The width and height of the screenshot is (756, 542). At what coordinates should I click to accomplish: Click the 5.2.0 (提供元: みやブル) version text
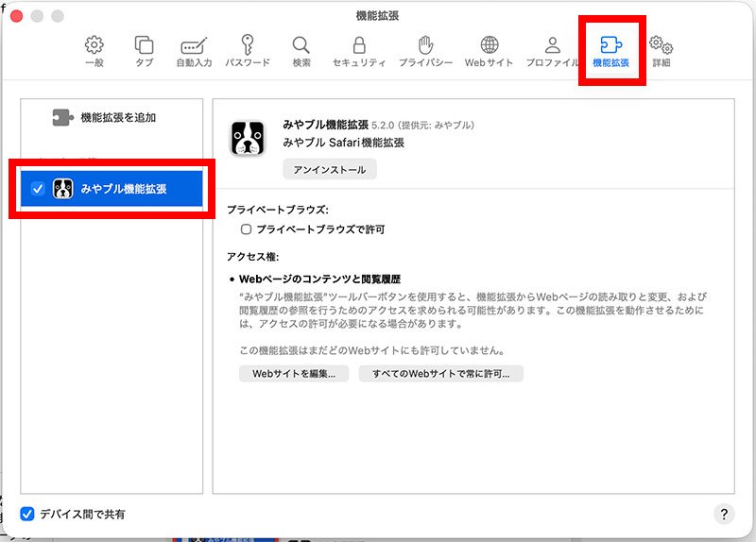[x=422, y=126]
